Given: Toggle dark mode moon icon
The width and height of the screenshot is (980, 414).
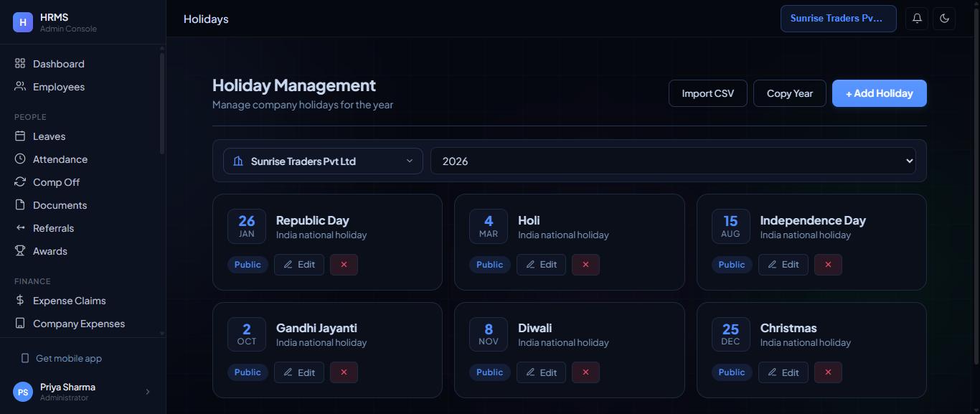Looking at the screenshot, I should pos(944,19).
